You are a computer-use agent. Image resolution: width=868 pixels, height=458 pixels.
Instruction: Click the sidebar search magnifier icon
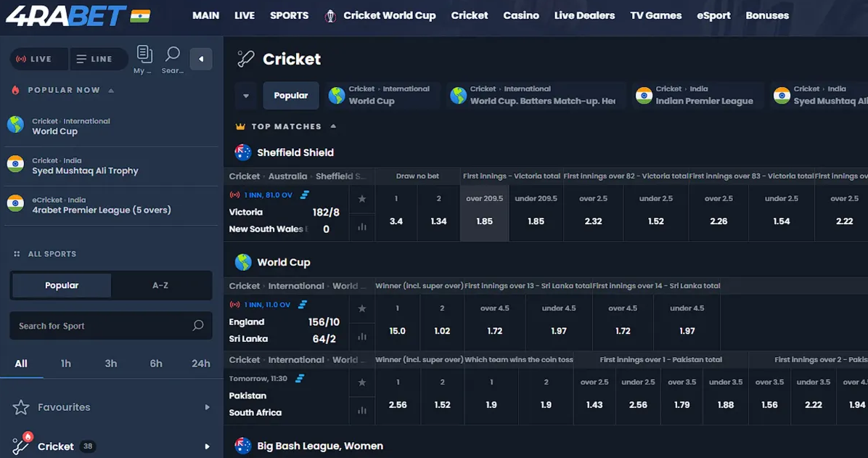pos(173,55)
